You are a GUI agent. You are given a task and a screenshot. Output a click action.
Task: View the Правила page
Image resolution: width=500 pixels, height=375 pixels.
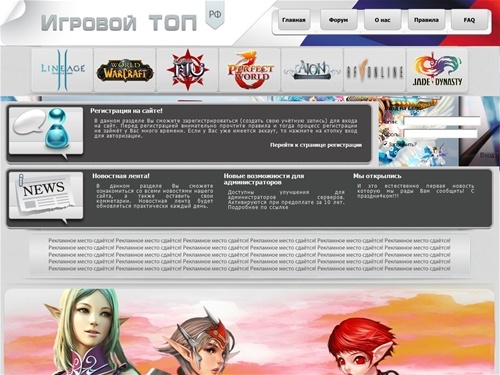[x=426, y=20]
